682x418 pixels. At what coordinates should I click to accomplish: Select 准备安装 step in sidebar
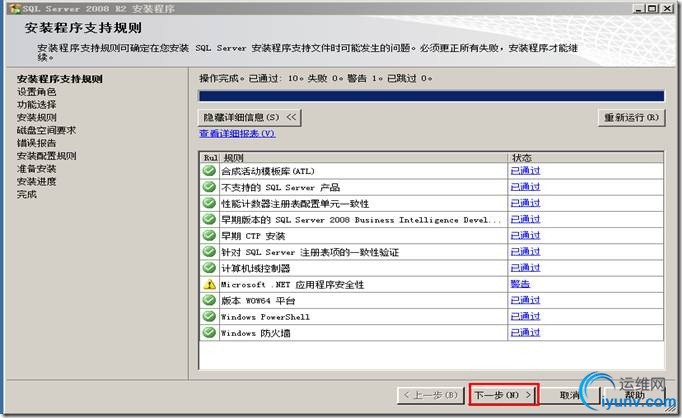point(37,169)
